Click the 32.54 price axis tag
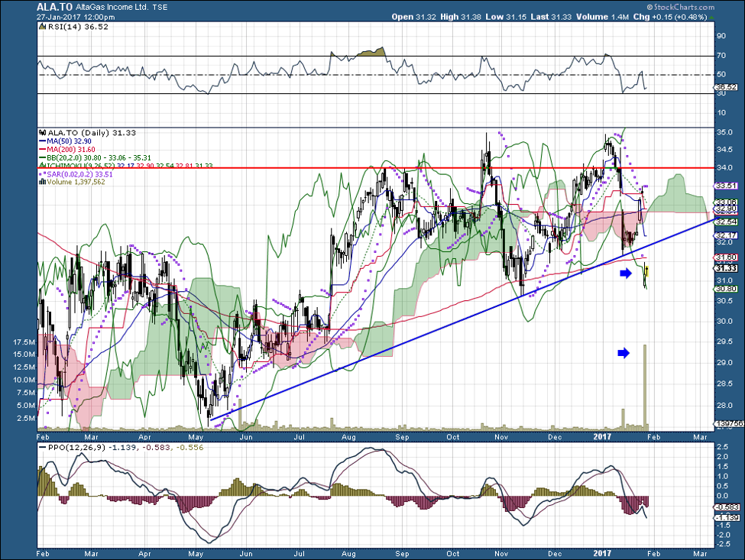This screenshot has width=745, height=560. pos(727,222)
